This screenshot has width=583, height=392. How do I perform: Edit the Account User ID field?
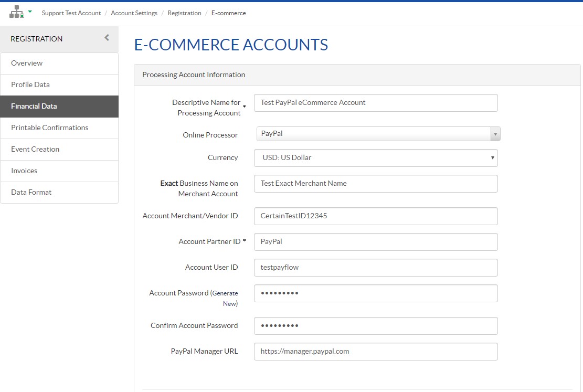click(x=376, y=268)
